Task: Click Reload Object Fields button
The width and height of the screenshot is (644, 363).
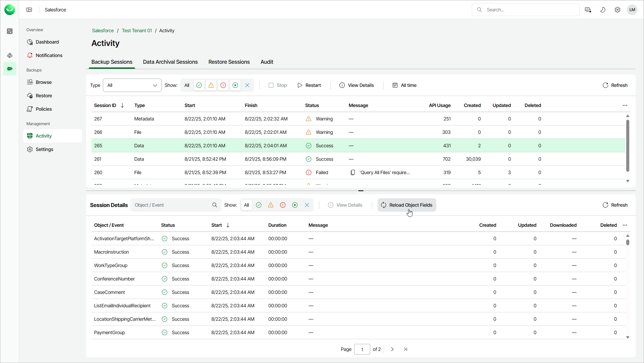Action: pyautogui.click(x=407, y=205)
